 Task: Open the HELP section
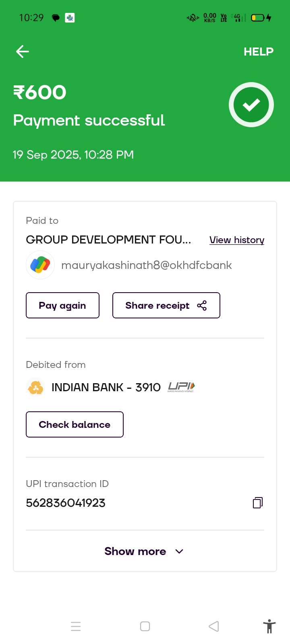click(258, 52)
